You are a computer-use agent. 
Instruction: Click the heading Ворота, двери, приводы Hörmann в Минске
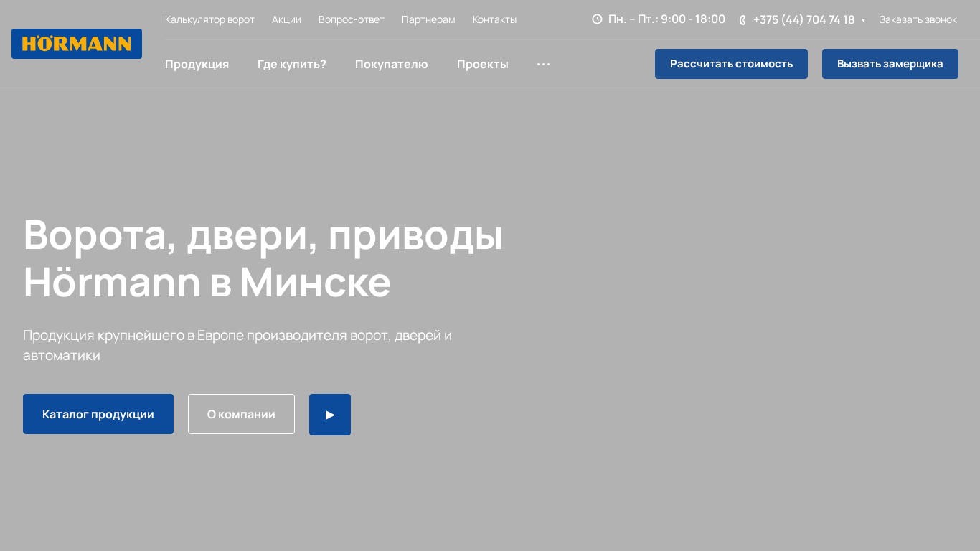(x=263, y=258)
